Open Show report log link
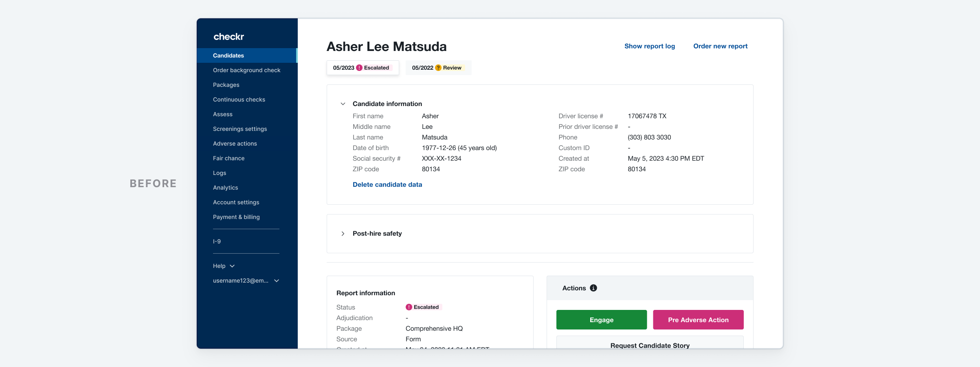This screenshot has height=367, width=980. tap(649, 46)
